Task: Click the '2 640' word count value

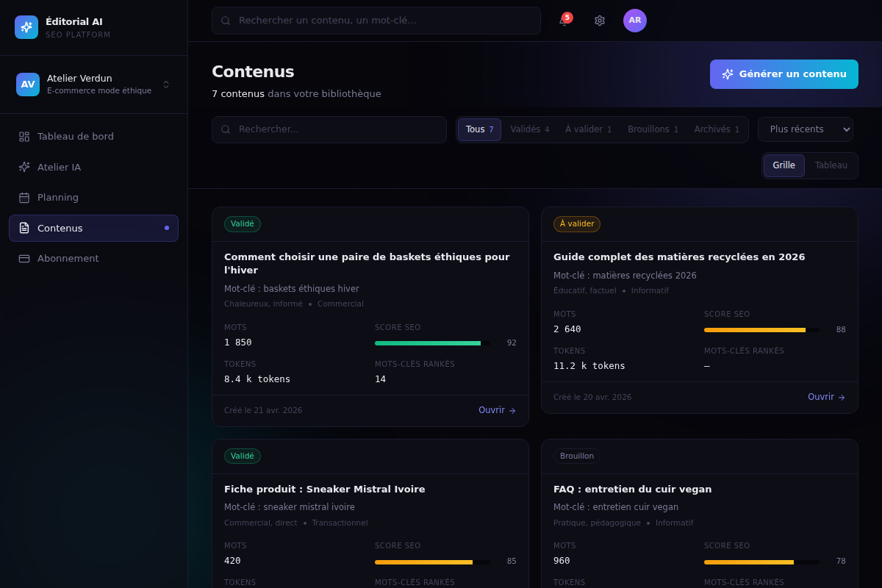Action: [567, 329]
